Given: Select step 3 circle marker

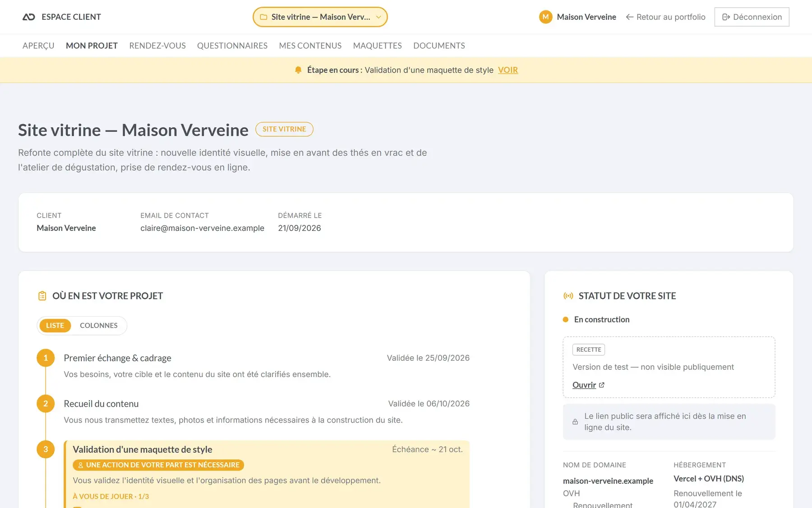Looking at the screenshot, I should click(46, 449).
